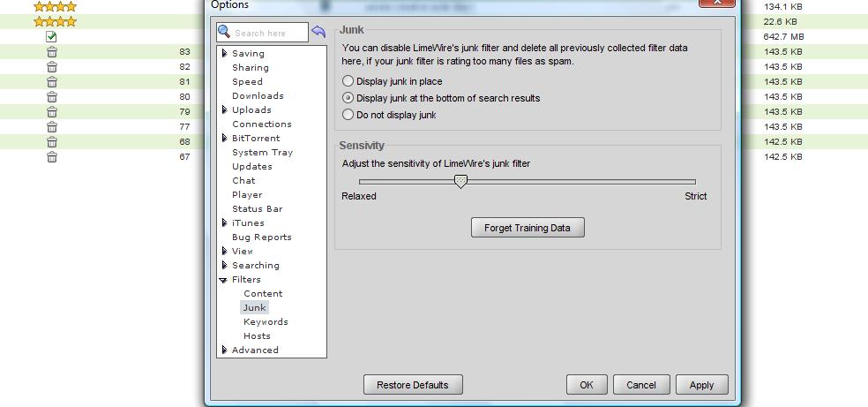Open the Keywords filter settings
The height and width of the screenshot is (407, 868).
pyautogui.click(x=266, y=322)
